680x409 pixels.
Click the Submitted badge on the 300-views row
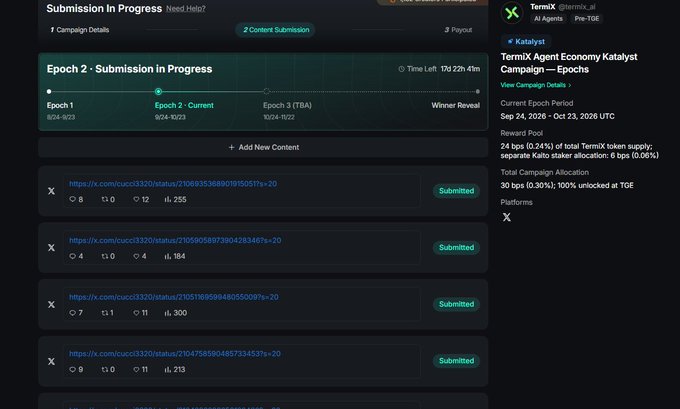coord(456,304)
